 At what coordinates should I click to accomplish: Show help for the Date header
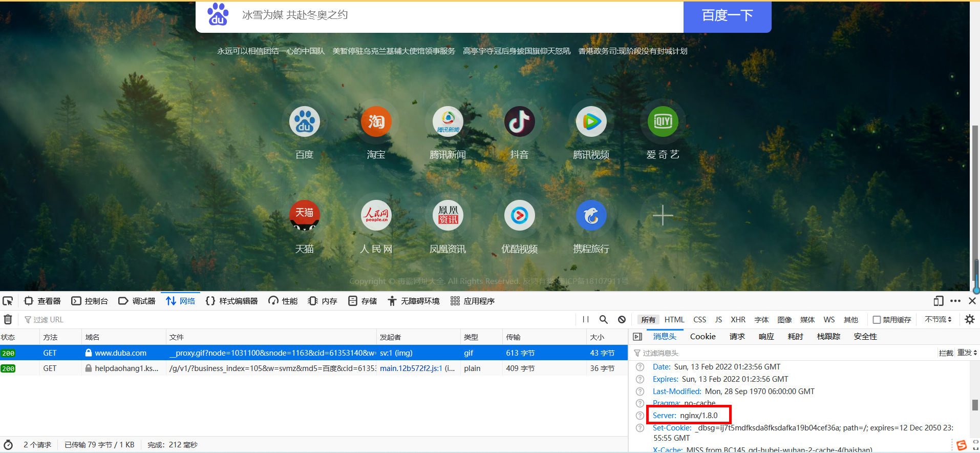(x=640, y=367)
